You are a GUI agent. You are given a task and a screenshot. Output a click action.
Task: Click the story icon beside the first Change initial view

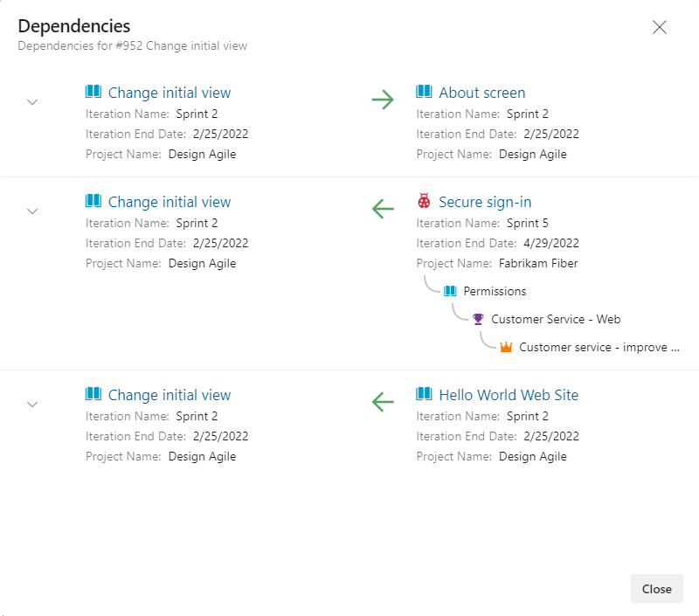point(94,92)
